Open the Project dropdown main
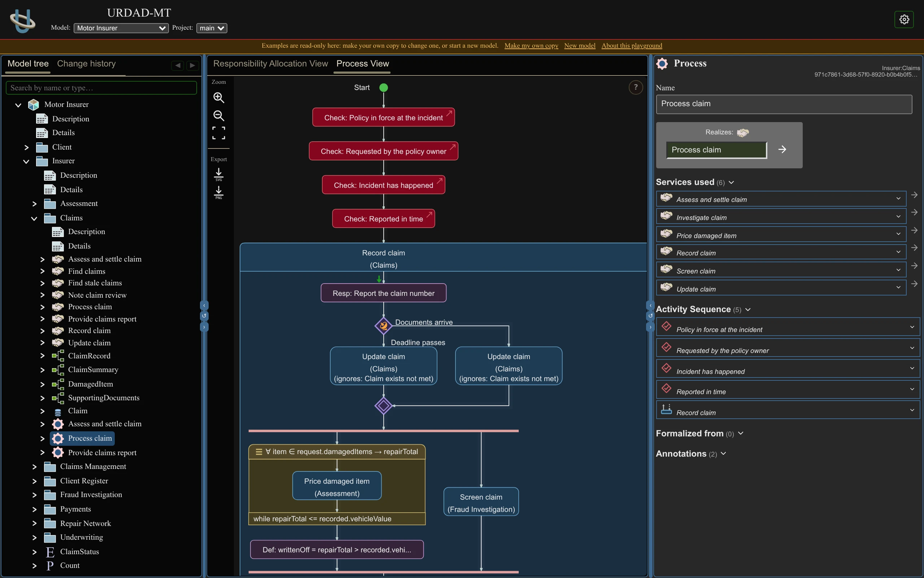The height and width of the screenshot is (578, 924). pyautogui.click(x=212, y=28)
